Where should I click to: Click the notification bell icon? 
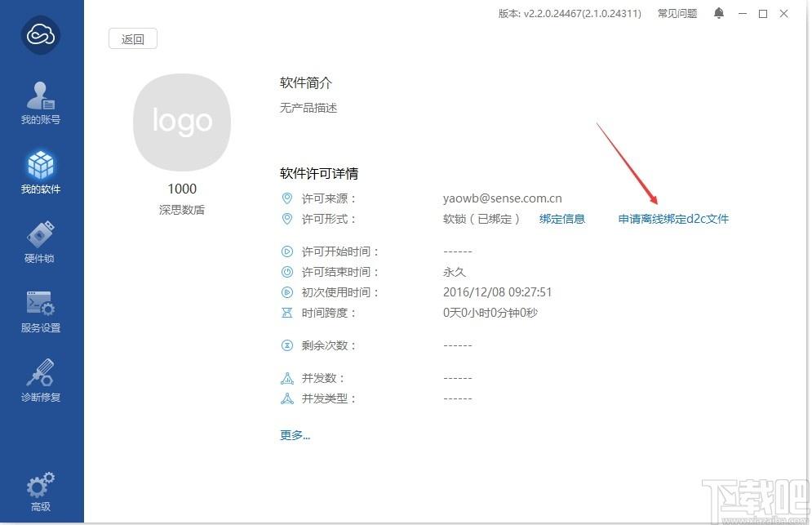(719, 13)
